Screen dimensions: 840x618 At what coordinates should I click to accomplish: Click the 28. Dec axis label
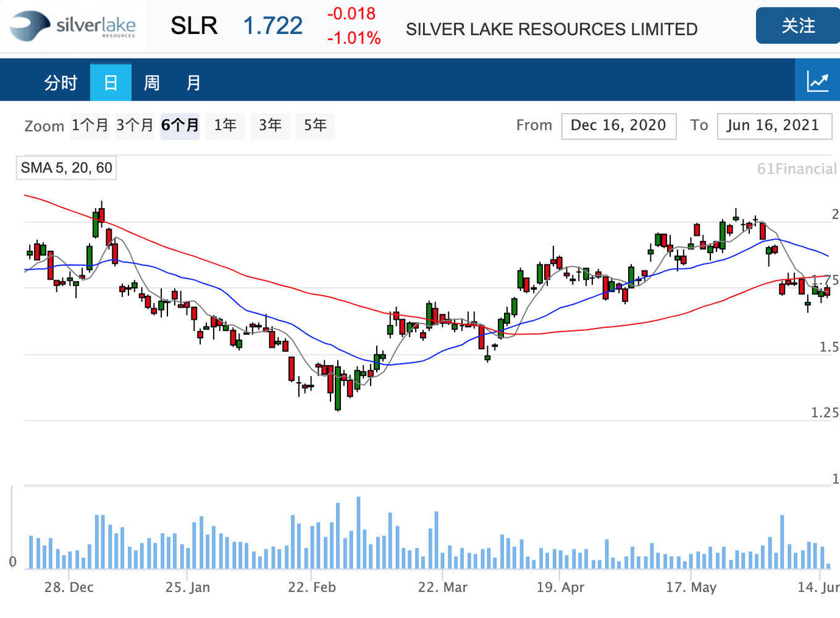point(69,587)
